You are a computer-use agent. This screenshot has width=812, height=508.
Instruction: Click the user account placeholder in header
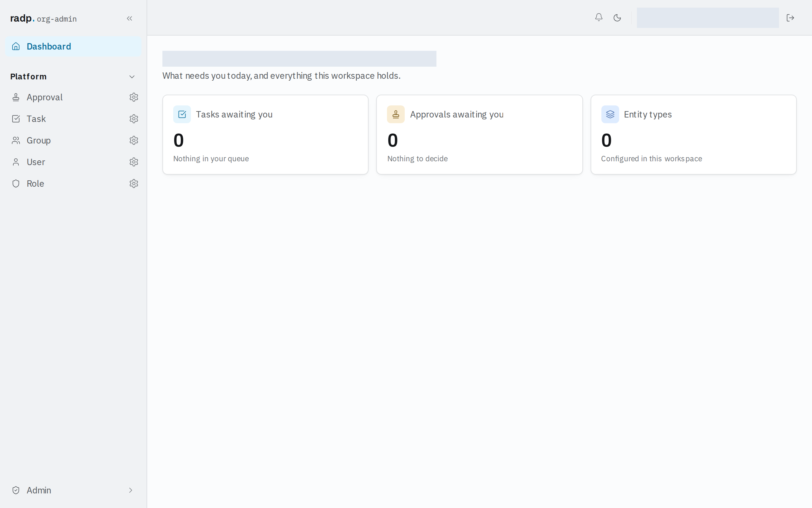[x=708, y=18]
